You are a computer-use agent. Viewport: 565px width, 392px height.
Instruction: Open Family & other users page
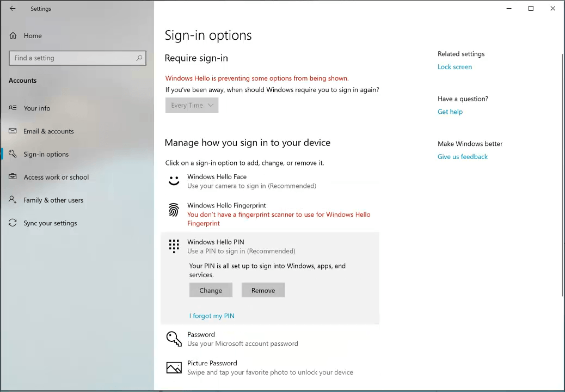(x=53, y=200)
